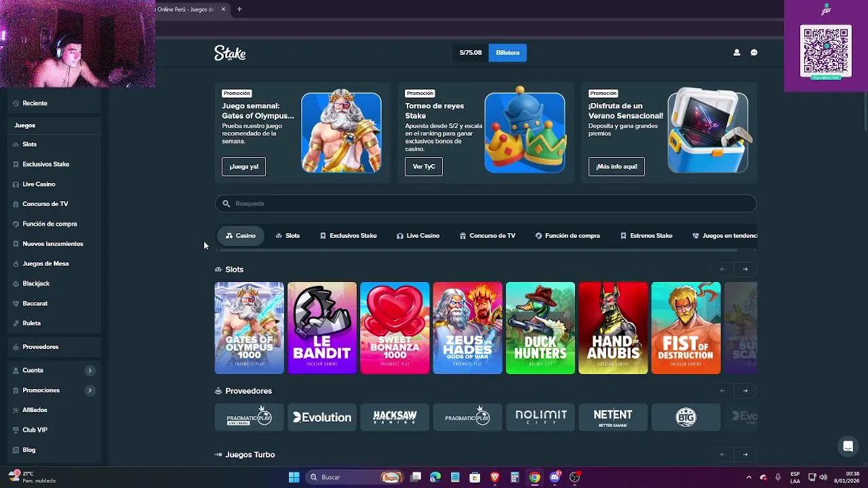The image size is (868, 488).
Task: Open Gates of Olympus 1000 slot thumbnail
Action: (x=250, y=328)
